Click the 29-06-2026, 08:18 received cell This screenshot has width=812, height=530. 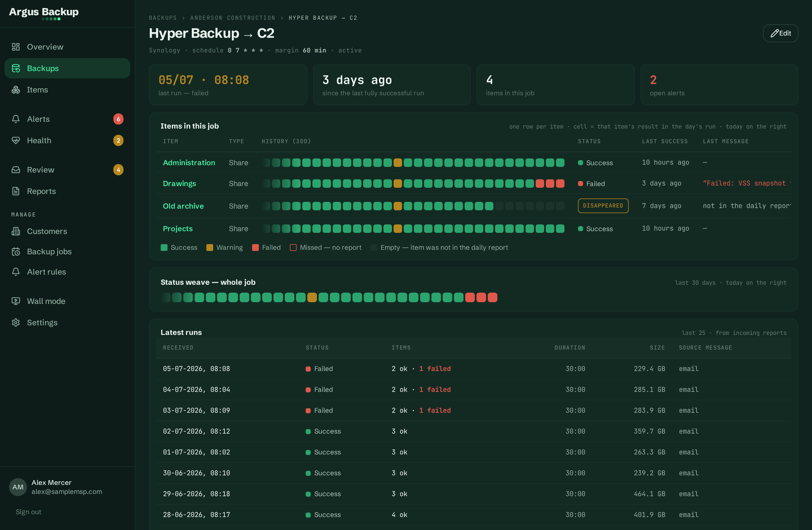(197, 494)
